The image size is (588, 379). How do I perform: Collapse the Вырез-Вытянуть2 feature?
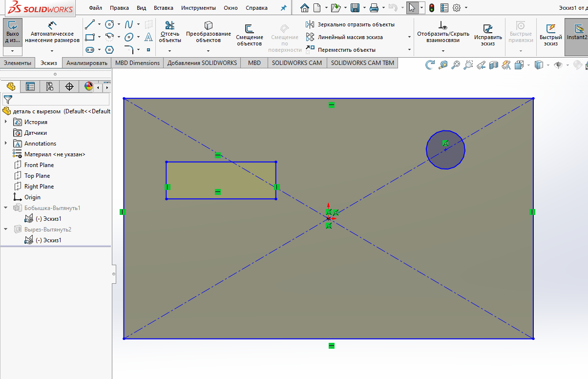6,229
